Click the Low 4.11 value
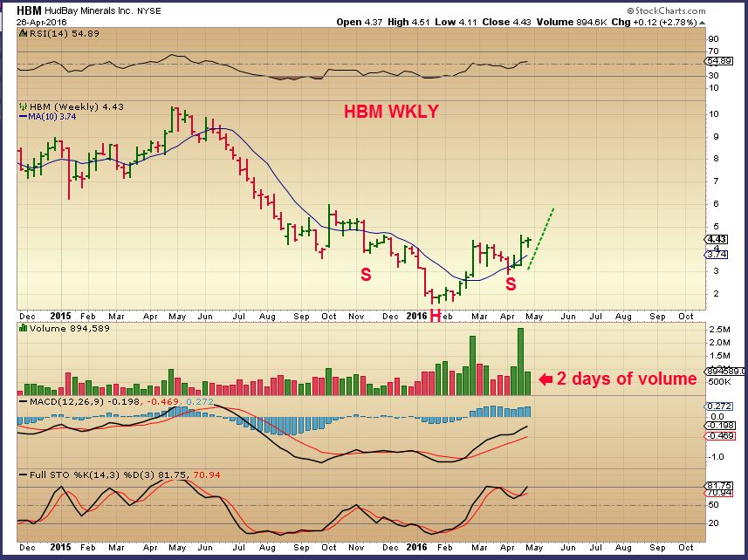 click(x=456, y=22)
